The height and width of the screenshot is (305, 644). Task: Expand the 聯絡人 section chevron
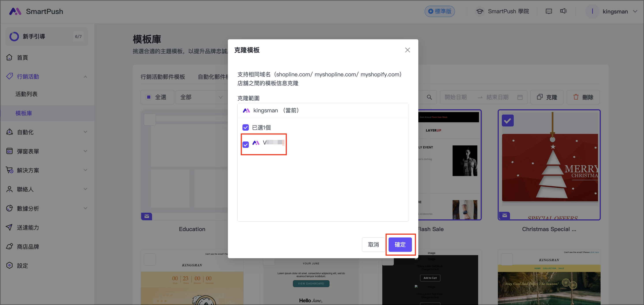point(86,189)
